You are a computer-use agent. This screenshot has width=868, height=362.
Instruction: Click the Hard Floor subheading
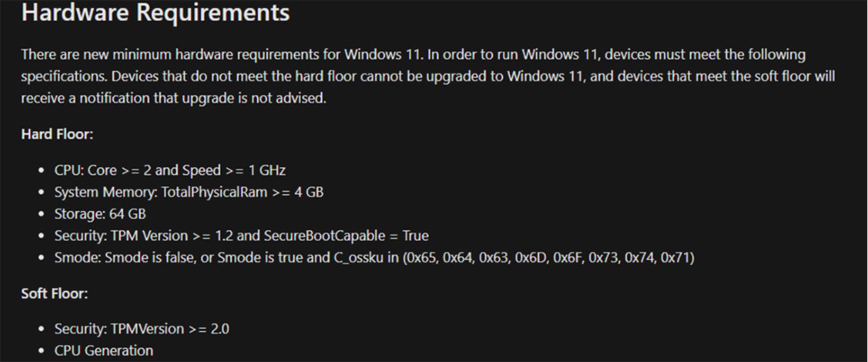click(x=57, y=134)
